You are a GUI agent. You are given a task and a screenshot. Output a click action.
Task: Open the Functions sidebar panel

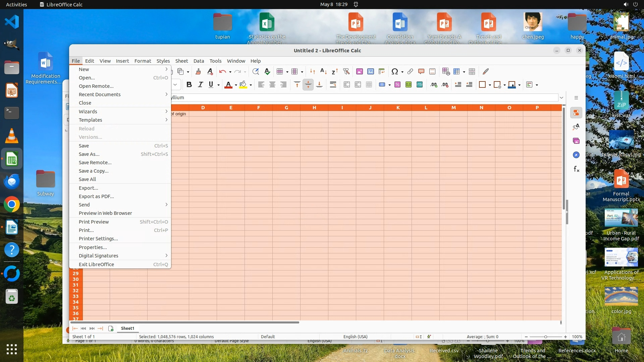(x=576, y=169)
